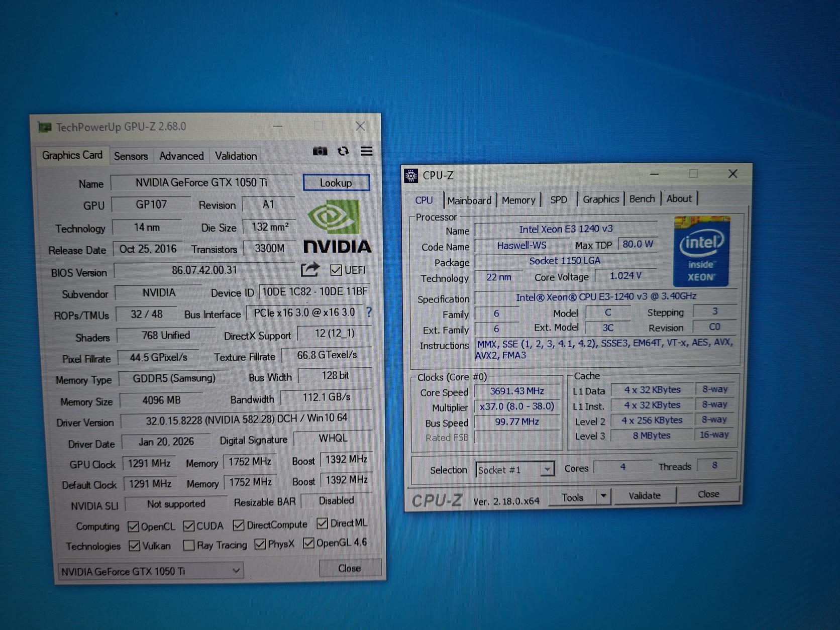Open the Mainboard tab in CPU-Z
Image resolution: width=840 pixels, height=630 pixels.
click(x=469, y=200)
